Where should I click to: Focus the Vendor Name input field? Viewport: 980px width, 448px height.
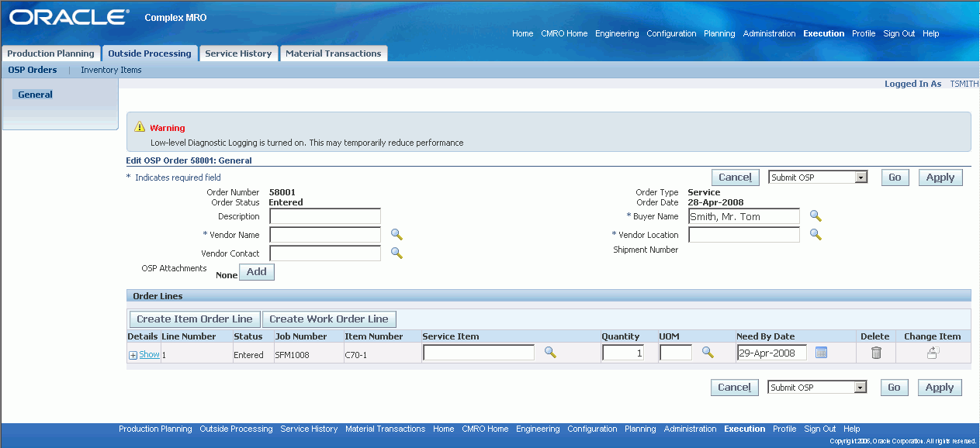[x=325, y=235]
